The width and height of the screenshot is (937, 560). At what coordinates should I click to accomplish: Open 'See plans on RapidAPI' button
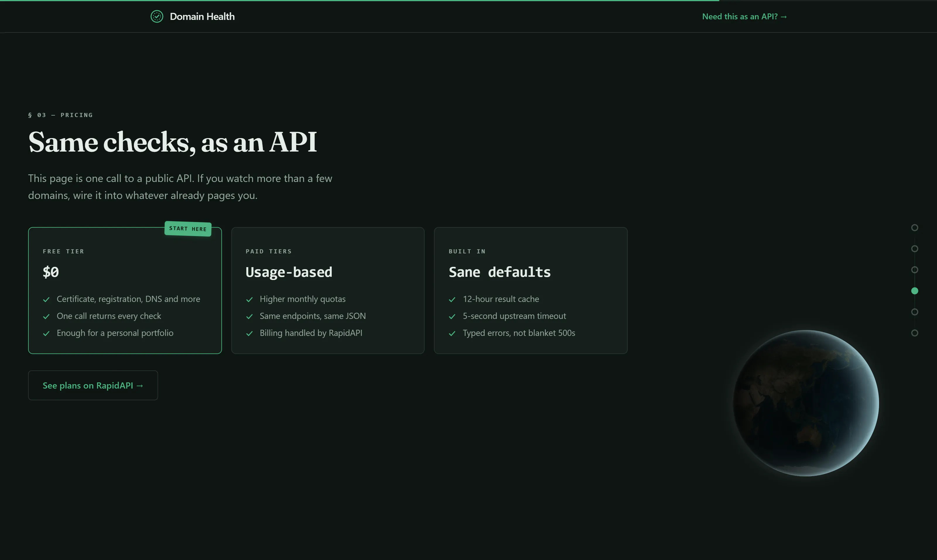93,385
